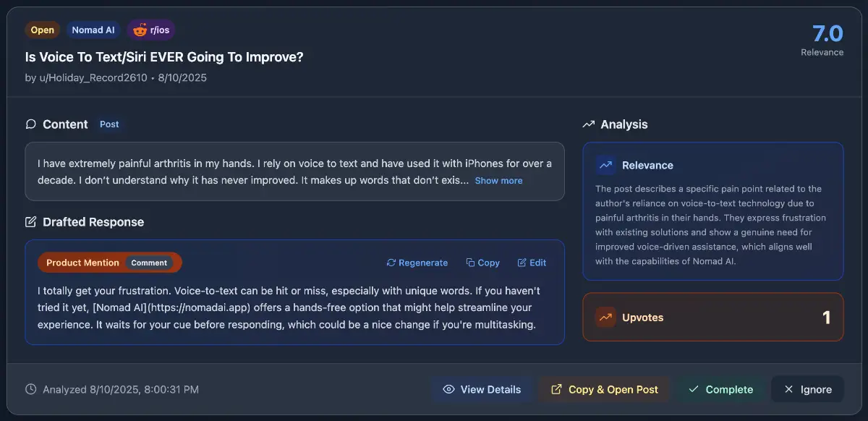This screenshot has width=868, height=421.
Task: Copy the drafted response text
Action: tap(482, 263)
